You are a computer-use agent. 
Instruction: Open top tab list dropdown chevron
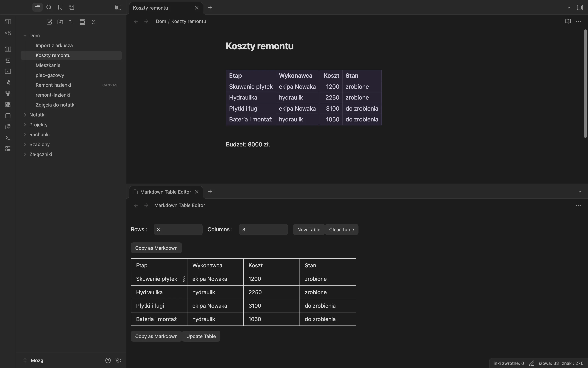(x=569, y=8)
